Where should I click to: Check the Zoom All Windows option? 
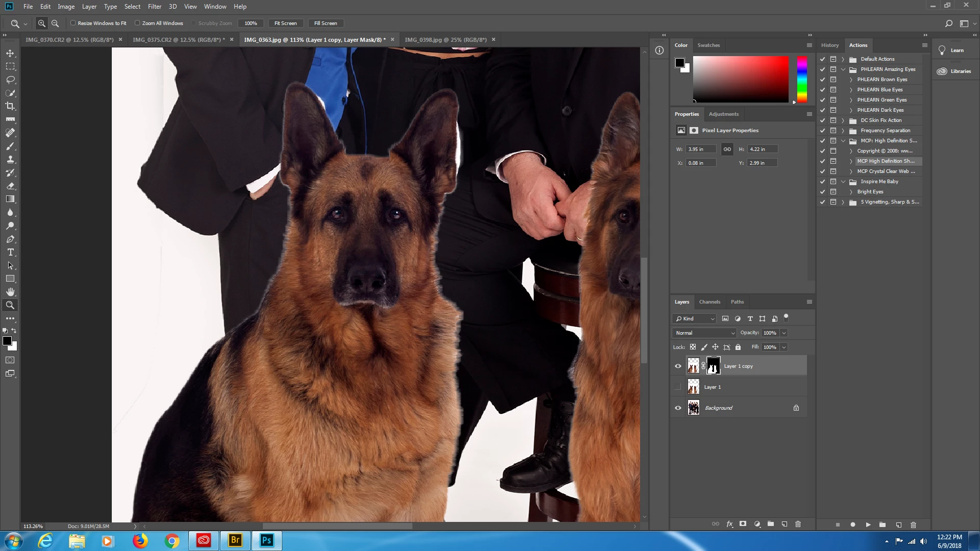click(137, 23)
